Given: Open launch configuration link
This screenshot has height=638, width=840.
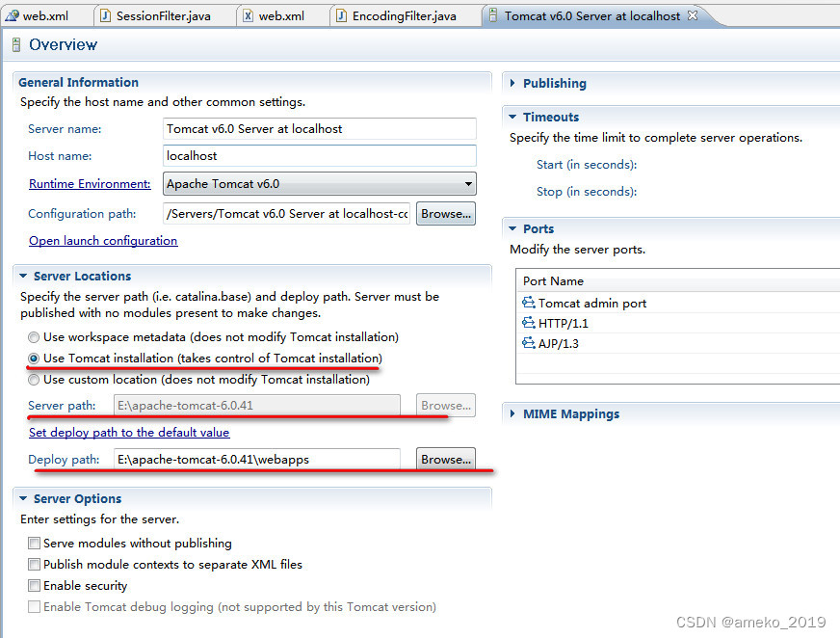Looking at the screenshot, I should click(103, 241).
